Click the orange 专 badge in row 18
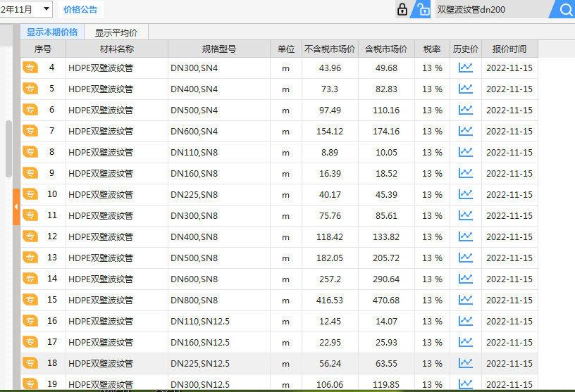Screen dimensions: 575x392 [x=30, y=363]
